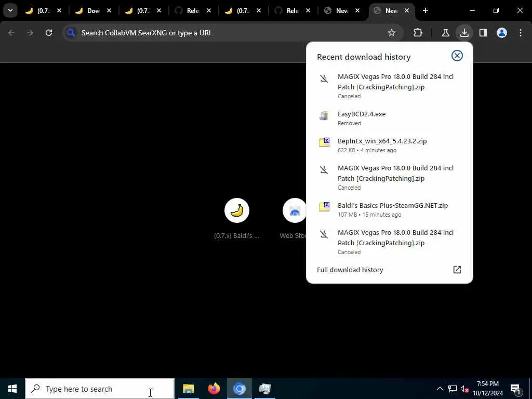
Task: Bookmark this tab with the star icon
Action: [392, 33]
